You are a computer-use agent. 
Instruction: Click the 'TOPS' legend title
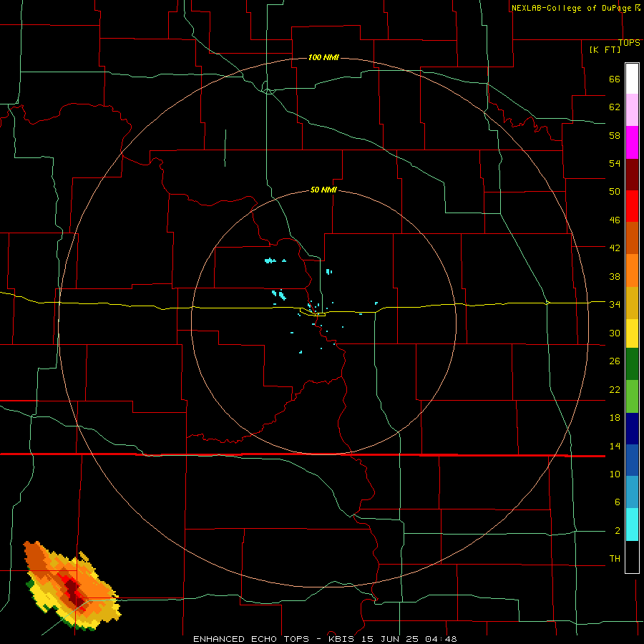tap(629, 43)
